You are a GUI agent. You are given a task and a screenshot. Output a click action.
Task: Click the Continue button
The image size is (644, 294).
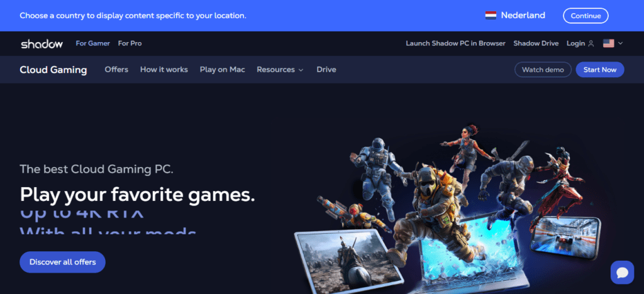pos(586,16)
